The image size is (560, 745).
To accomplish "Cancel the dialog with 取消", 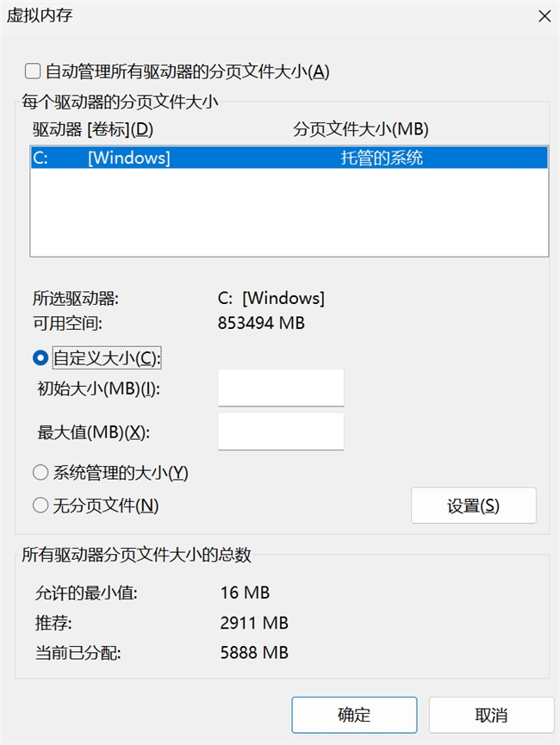I will (x=491, y=715).
